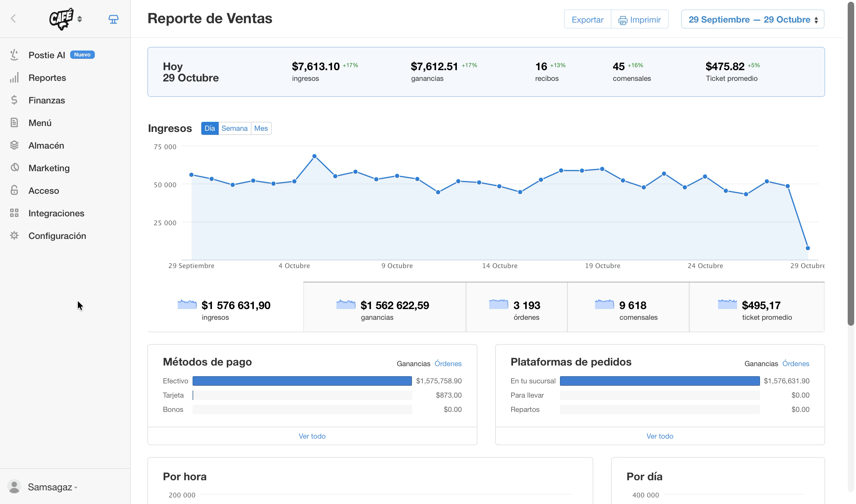Viewport: 856px width, 504px height.
Task: Click the Configuración gear icon
Action: (x=14, y=236)
